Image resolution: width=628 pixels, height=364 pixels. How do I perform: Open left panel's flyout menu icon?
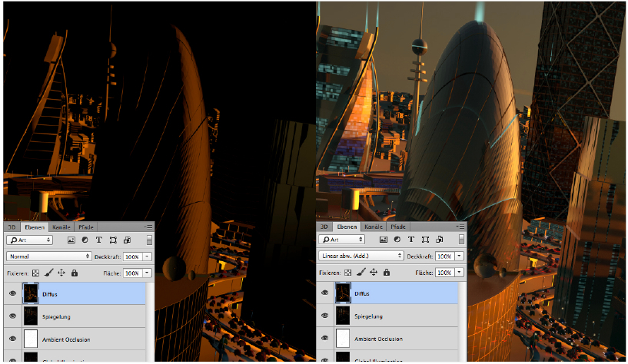pyautogui.click(x=148, y=227)
